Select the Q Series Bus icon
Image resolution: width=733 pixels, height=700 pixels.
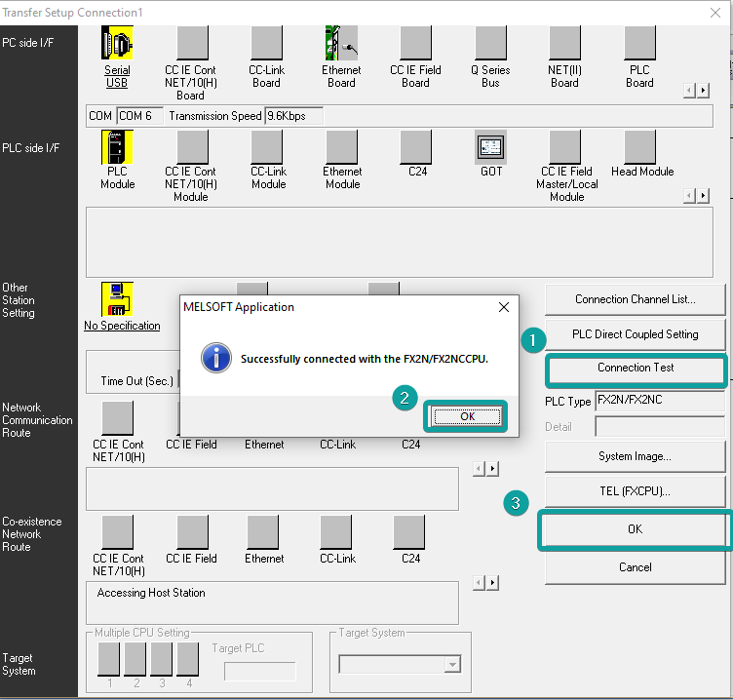pos(490,43)
